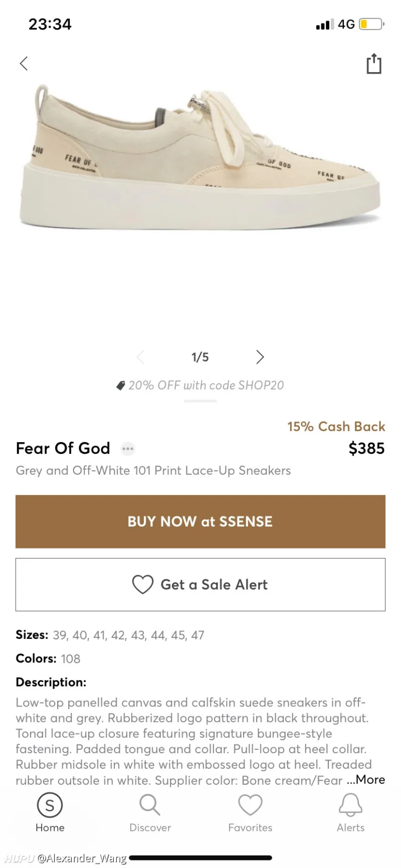Tap the 20% OFF SHOP20 promo code
The height and width of the screenshot is (868, 401).
pyautogui.click(x=206, y=385)
